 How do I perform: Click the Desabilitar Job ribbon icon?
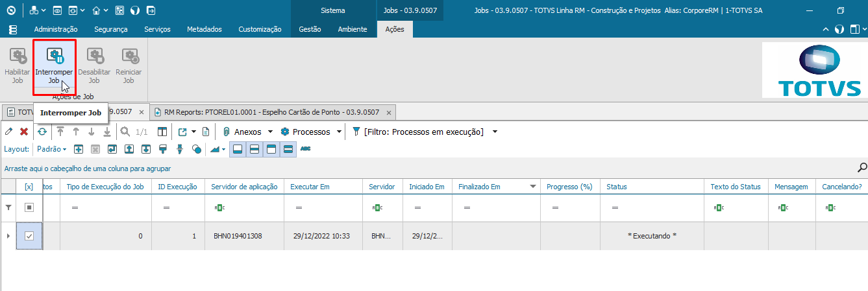[x=94, y=56]
